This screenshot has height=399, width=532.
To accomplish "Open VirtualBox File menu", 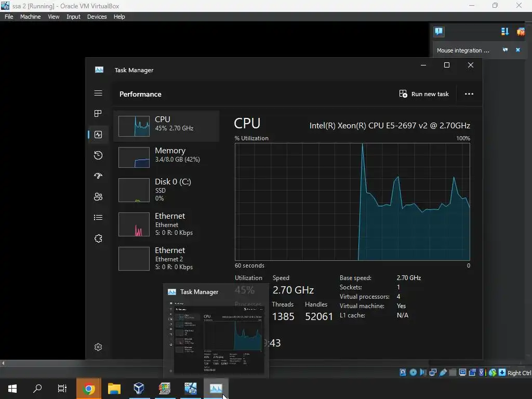I will coord(9,17).
